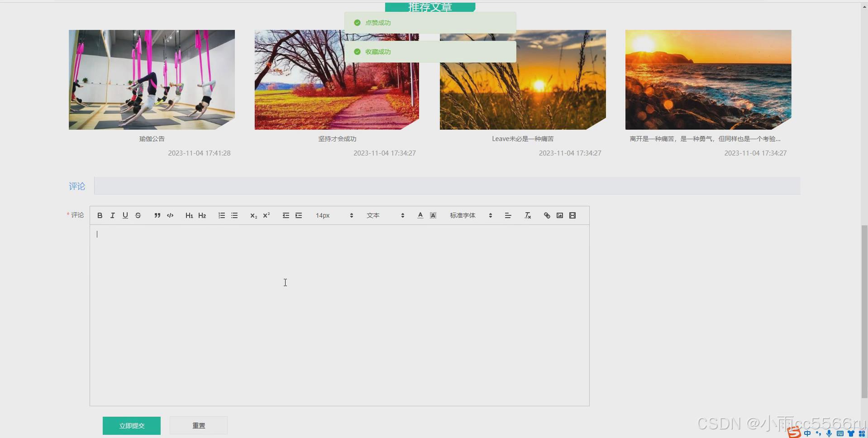Select the italic formatting icon
This screenshot has width=868, height=438.
pyautogui.click(x=112, y=215)
